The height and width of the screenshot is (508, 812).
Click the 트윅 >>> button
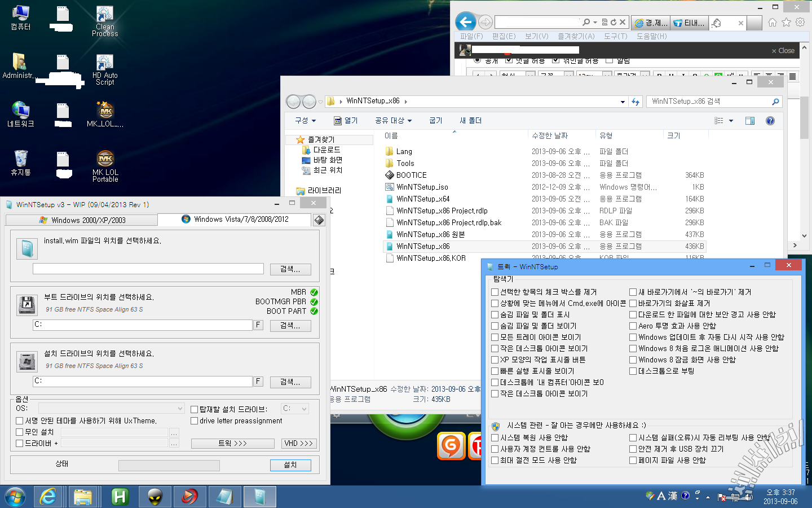pyautogui.click(x=232, y=443)
